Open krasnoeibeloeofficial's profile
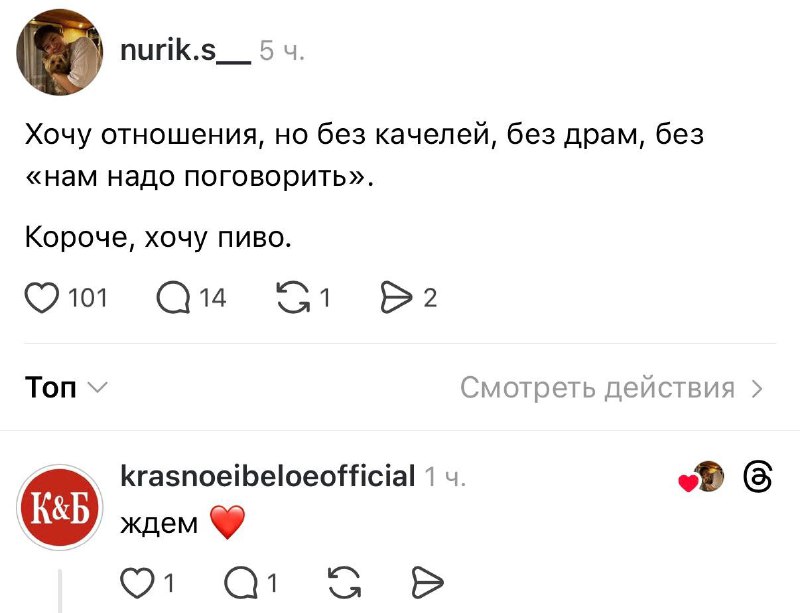This screenshot has width=800, height=613. [x=267, y=477]
